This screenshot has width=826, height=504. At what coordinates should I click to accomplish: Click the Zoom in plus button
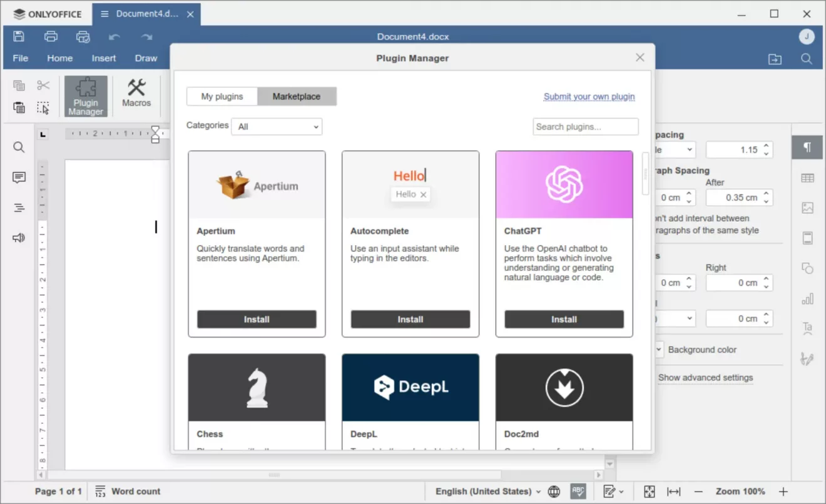pos(783,491)
